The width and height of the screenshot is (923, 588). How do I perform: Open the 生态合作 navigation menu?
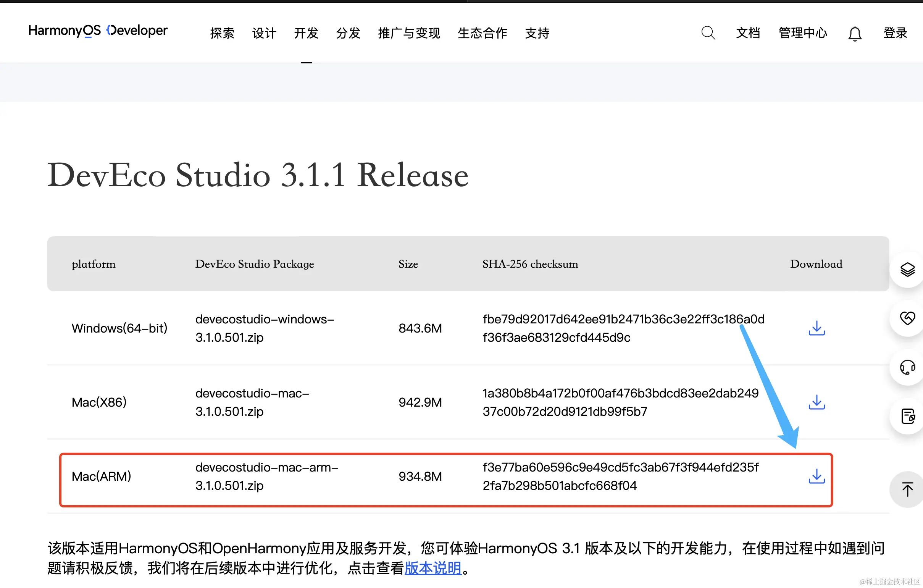[482, 33]
